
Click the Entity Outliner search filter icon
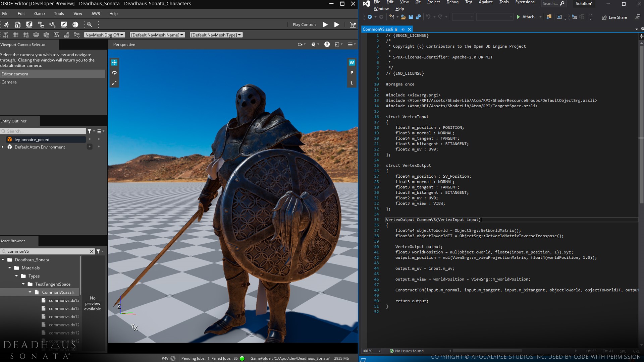[89, 131]
